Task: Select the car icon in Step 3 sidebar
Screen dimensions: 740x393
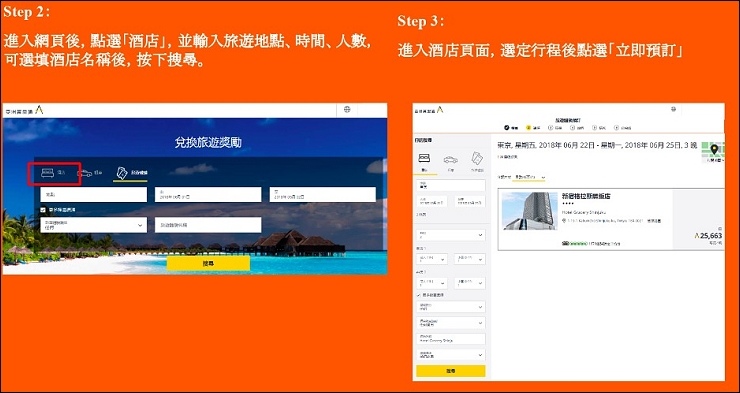Action: (451, 159)
